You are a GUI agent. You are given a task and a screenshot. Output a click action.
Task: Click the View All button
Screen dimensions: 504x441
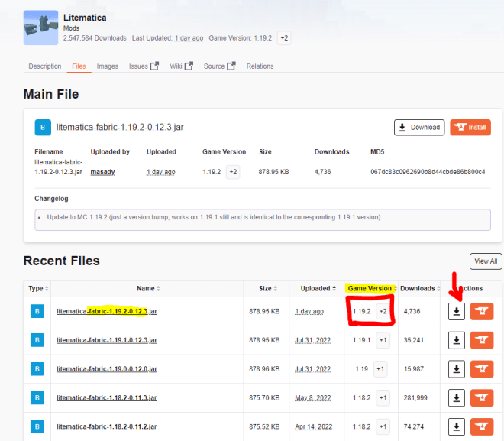486,261
